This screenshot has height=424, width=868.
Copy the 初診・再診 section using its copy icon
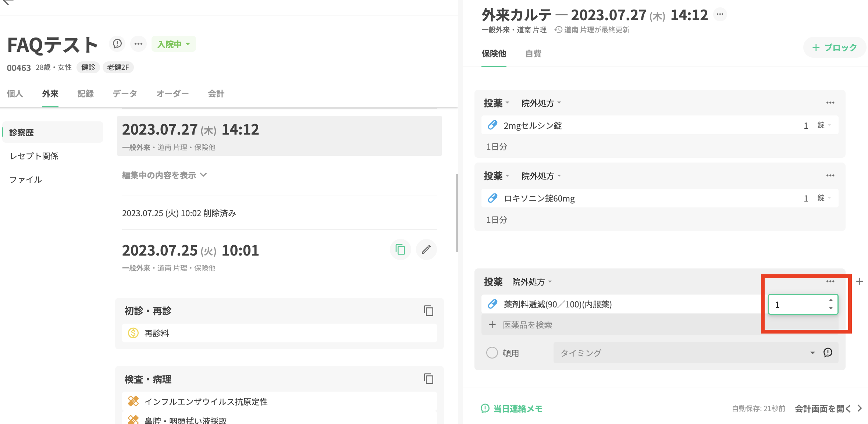[428, 311]
